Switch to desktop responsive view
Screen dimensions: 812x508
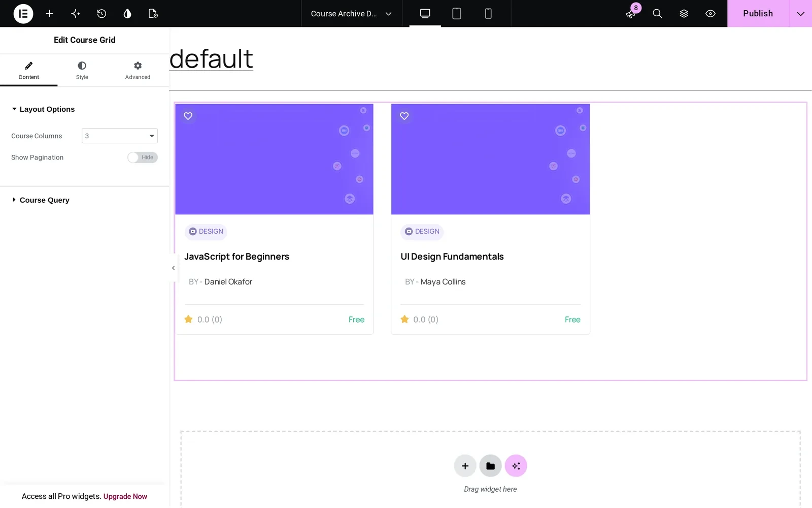pos(425,14)
